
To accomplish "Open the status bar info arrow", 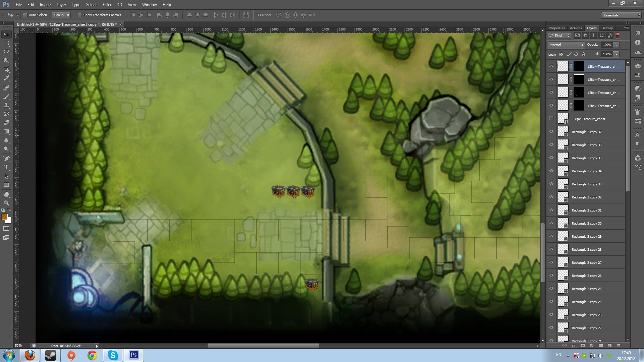I will pyautogui.click(x=97, y=346).
